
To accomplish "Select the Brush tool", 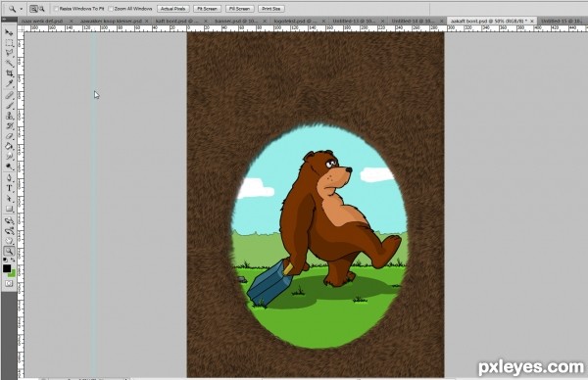I will [x=9, y=106].
